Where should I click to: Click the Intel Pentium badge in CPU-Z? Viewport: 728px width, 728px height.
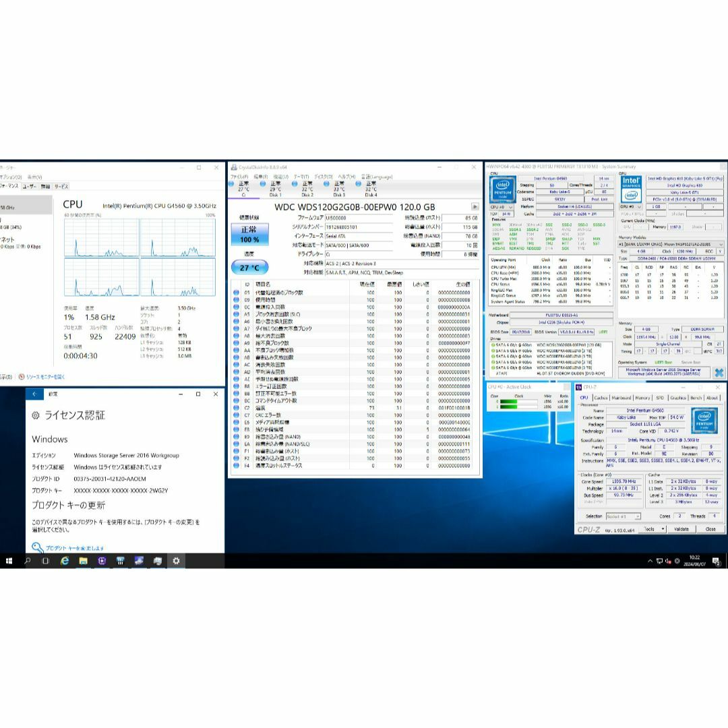pos(704,420)
